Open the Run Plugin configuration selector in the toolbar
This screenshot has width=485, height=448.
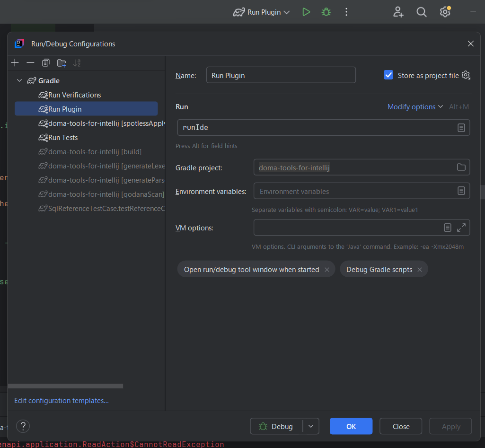262,12
